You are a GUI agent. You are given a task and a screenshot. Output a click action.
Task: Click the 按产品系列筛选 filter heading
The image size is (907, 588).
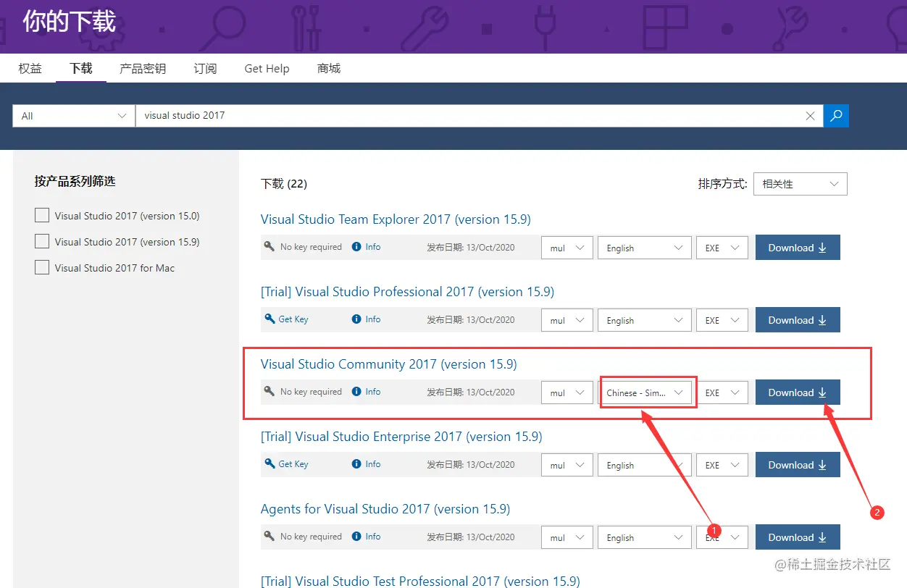(x=75, y=181)
